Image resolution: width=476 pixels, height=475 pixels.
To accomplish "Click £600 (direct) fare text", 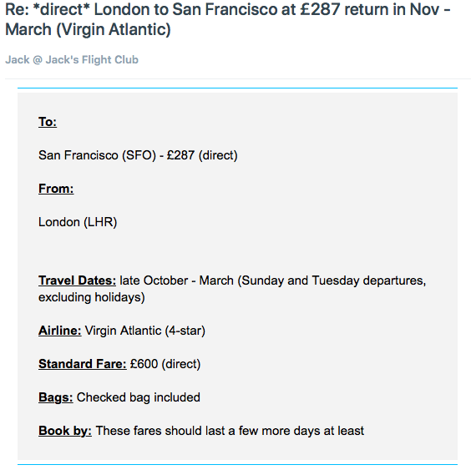I will pyautogui.click(x=165, y=364).
